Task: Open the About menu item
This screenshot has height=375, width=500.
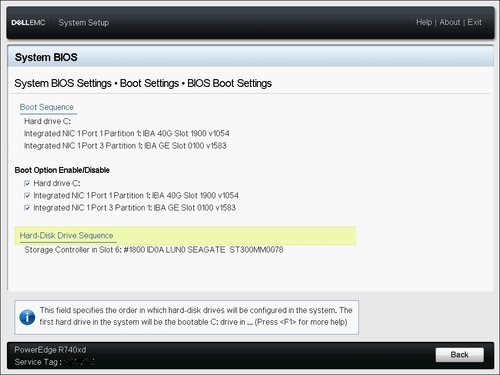Action: 450,22
